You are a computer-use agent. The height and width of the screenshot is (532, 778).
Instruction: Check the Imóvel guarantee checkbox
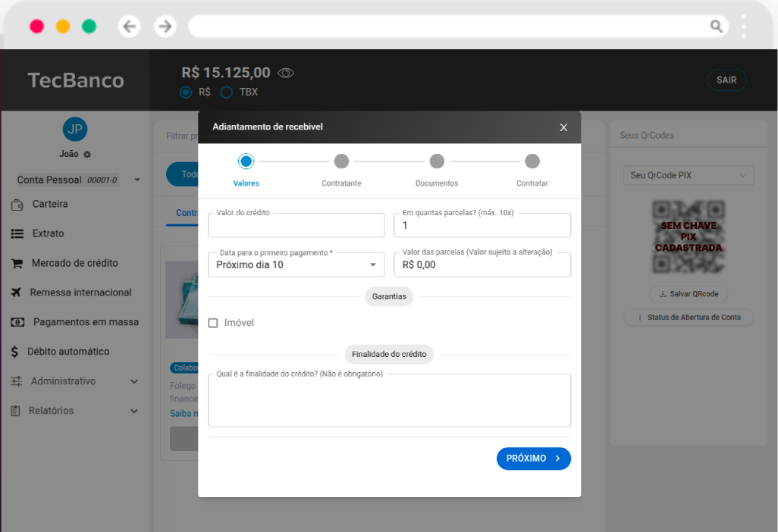pyautogui.click(x=213, y=323)
